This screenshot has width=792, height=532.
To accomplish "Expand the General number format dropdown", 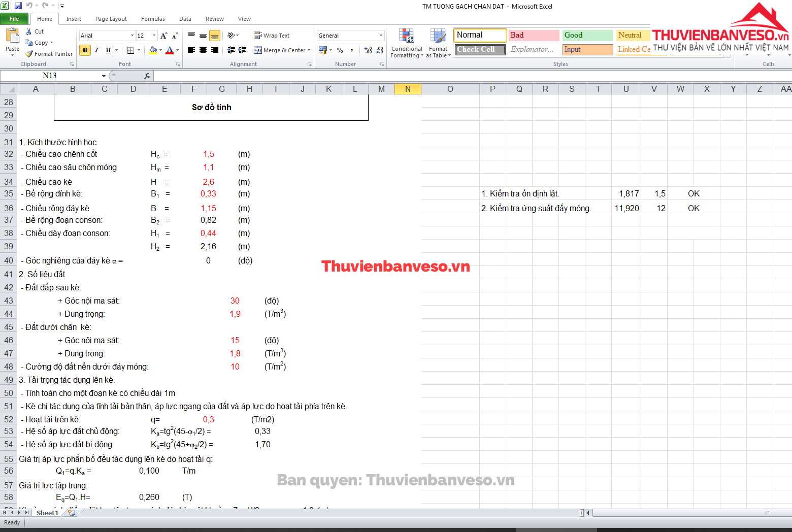I will pos(381,36).
